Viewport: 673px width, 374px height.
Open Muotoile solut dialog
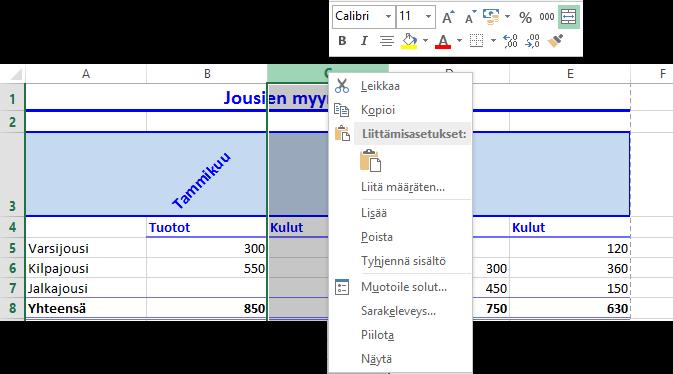(x=400, y=287)
